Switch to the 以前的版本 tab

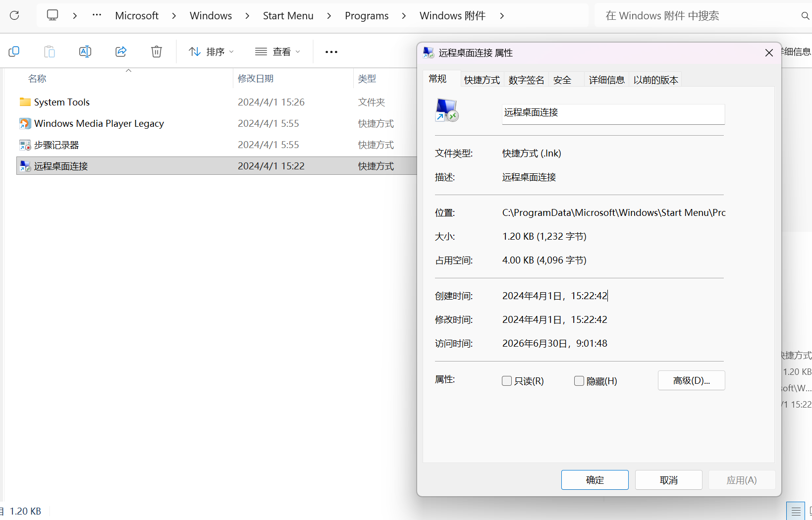click(x=655, y=80)
